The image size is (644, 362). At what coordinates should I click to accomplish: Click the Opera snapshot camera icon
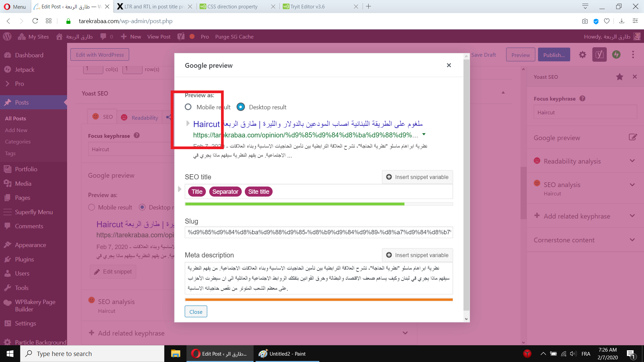[585, 21]
